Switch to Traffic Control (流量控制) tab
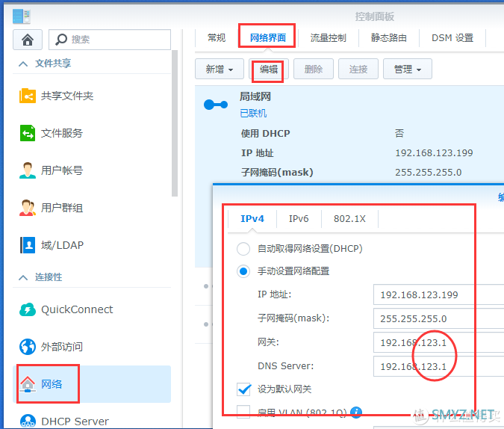This screenshot has height=429, width=504. tap(329, 38)
